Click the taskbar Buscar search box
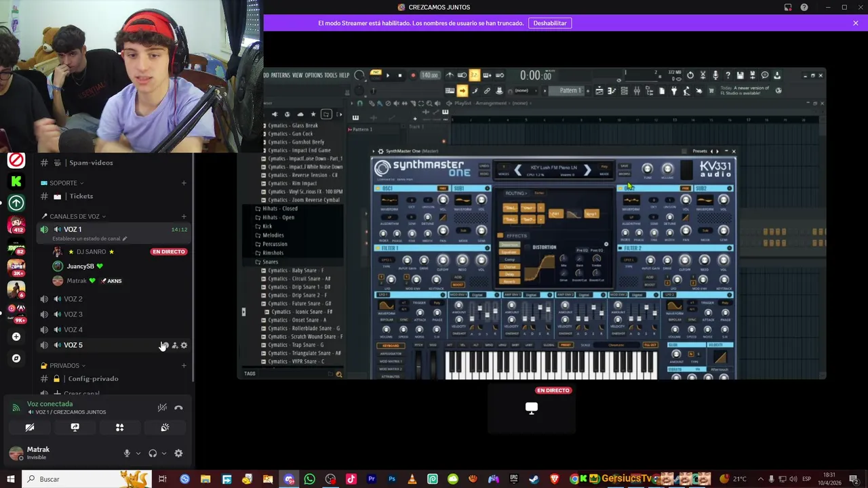 tap(88, 479)
